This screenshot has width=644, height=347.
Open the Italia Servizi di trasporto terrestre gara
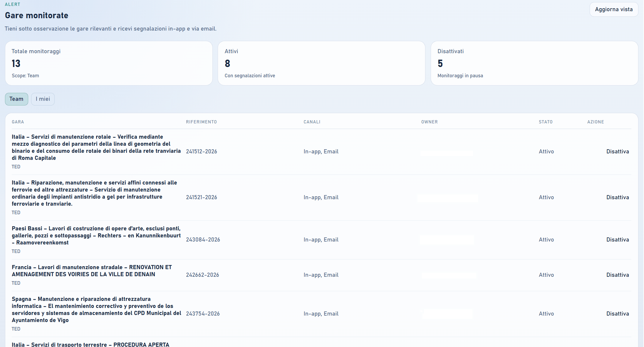point(90,344)
